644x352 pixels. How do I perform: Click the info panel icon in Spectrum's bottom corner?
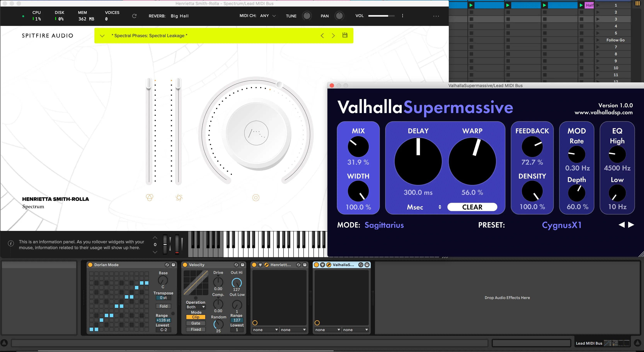(x=10, y=243)
